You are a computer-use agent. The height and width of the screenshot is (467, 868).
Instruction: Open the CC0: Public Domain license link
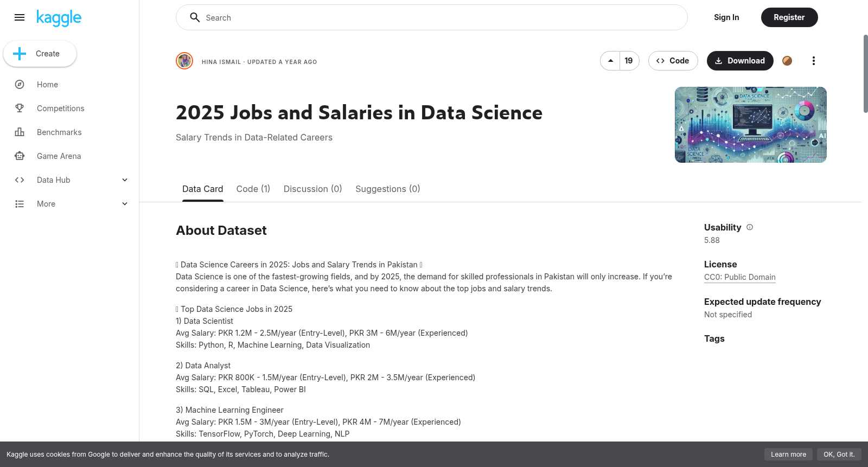pos(740,277)
